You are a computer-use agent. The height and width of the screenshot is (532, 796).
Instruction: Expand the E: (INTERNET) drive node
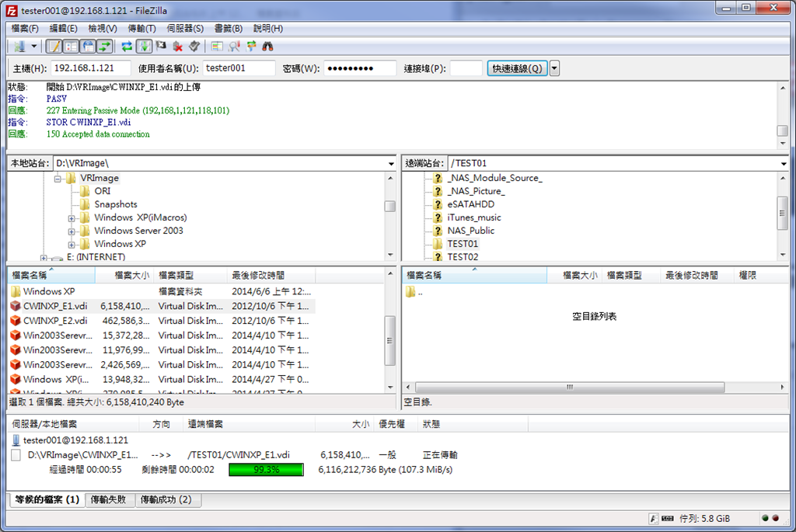(44, 258)
